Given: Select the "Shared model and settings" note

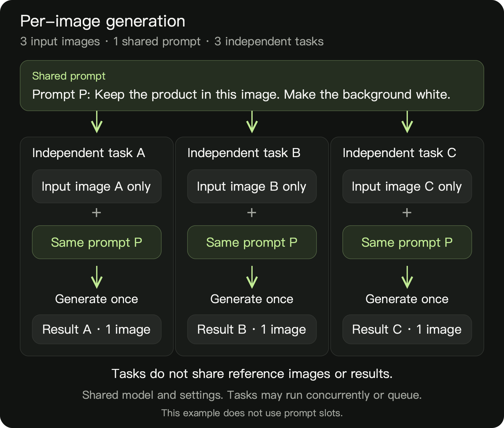Looking at the screenshot, I should [x=252, y=395].
